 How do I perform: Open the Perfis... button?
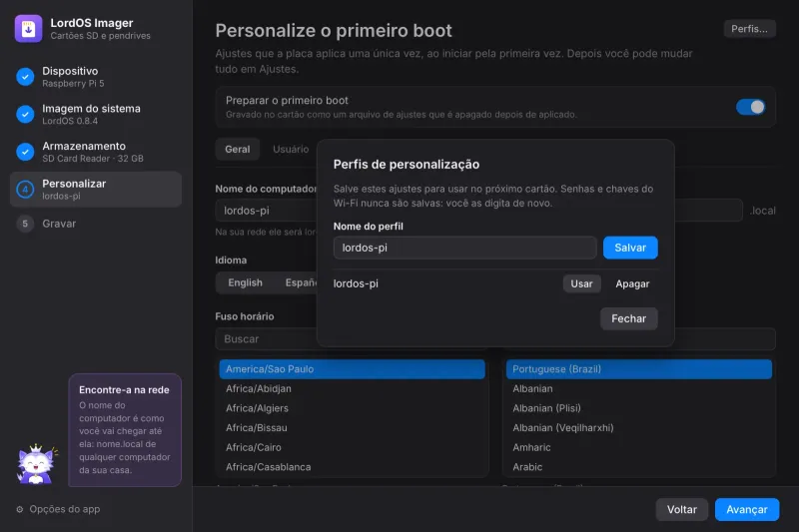click(x=750, y=29)
